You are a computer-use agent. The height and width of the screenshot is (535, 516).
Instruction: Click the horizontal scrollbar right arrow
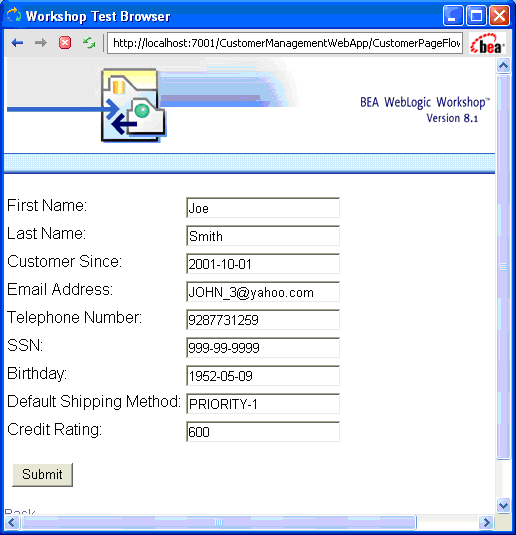point(486,522)
